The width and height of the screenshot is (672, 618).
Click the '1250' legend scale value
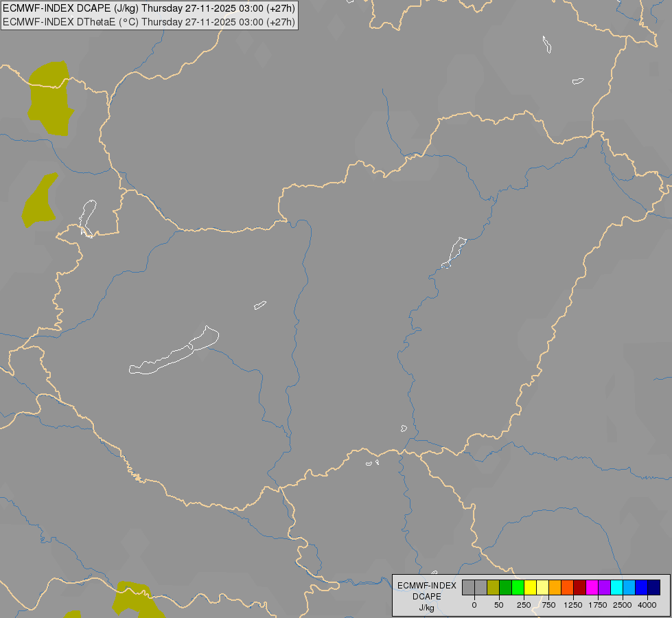pyautogui.click(x=573, y=605)
